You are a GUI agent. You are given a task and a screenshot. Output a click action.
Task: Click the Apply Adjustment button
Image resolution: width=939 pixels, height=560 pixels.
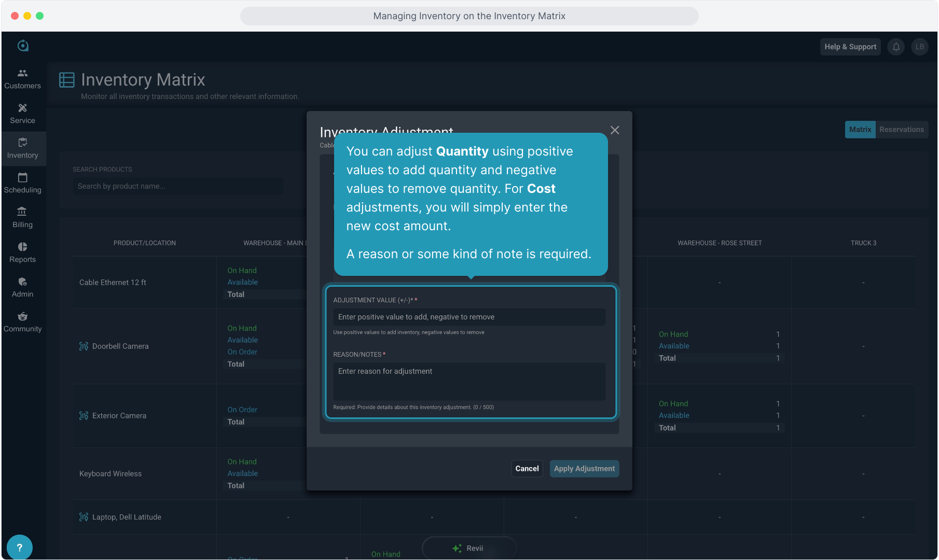click(x=584, y=469)
